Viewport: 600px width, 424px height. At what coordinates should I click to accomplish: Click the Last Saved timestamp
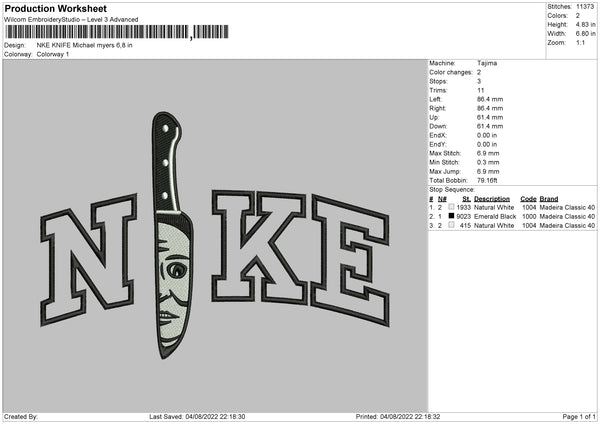click(197, 417)
